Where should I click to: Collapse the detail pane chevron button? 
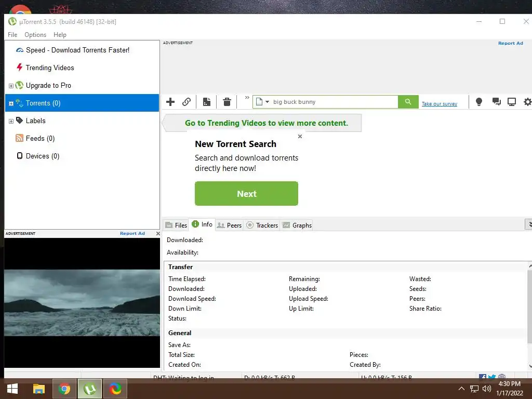tap(528, 224)
